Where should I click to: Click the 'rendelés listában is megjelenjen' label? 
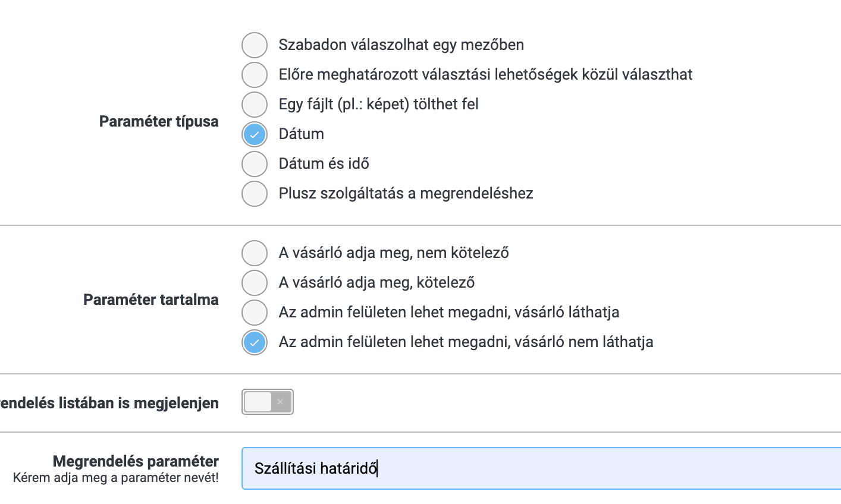coord(109,403)
